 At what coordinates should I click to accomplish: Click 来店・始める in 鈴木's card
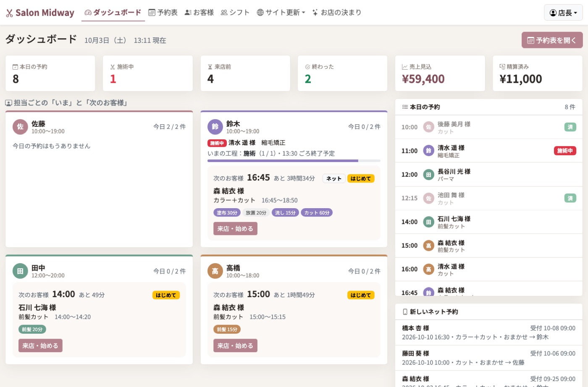[235, 229]
